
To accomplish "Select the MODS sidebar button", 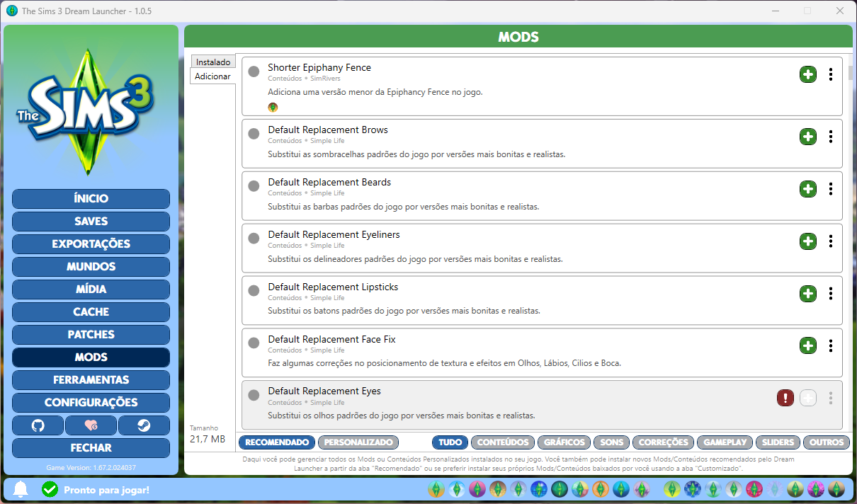I will pos(91,357).
